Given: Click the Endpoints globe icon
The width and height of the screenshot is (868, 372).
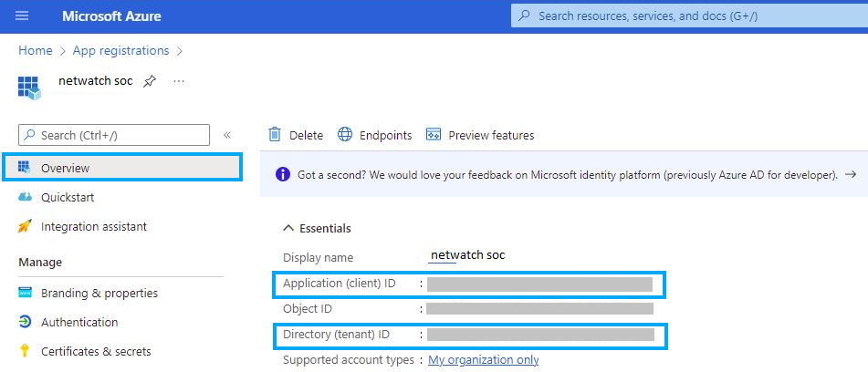Looking at the screenshot, I should click(345, 134).
